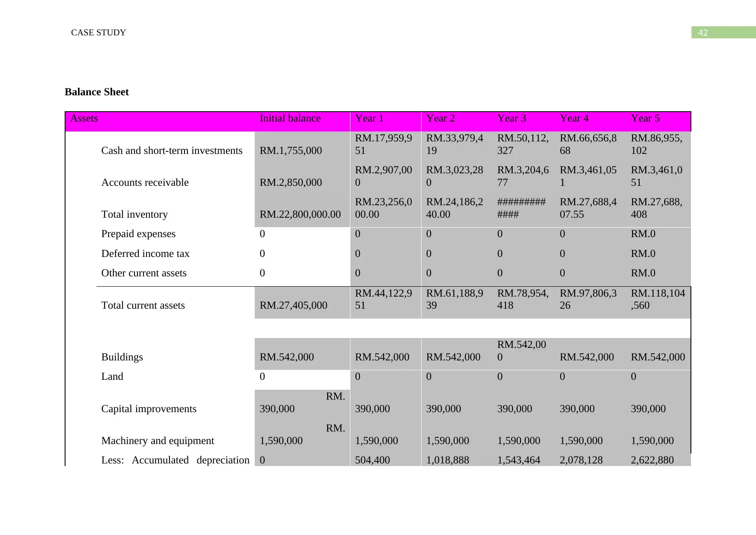Viewport: 756px width, 535px height.
Task: Click the Year 2 receivable RM.3,023,280
Action: click(455, 176)
